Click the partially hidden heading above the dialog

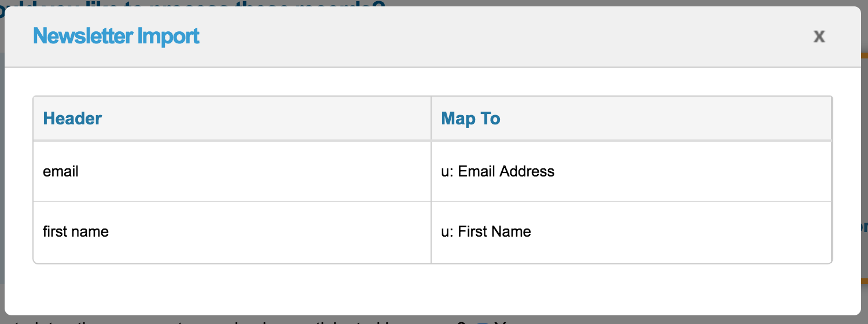pyautogui.click(x=191, y=6)
